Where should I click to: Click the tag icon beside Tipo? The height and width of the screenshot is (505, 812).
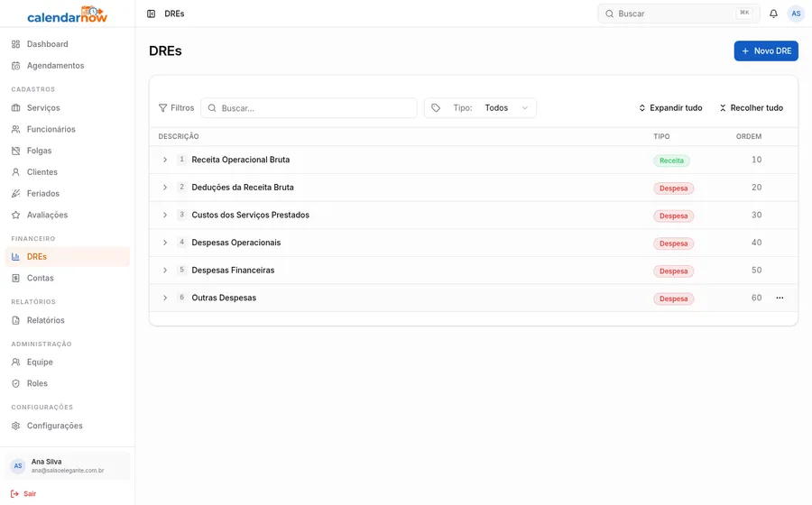tap(436, 107)
